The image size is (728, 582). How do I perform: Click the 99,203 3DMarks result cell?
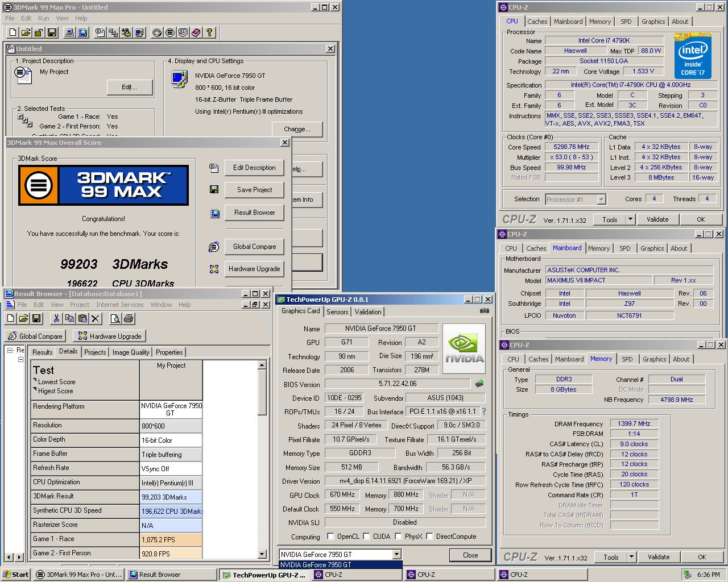tap(171, 497)
